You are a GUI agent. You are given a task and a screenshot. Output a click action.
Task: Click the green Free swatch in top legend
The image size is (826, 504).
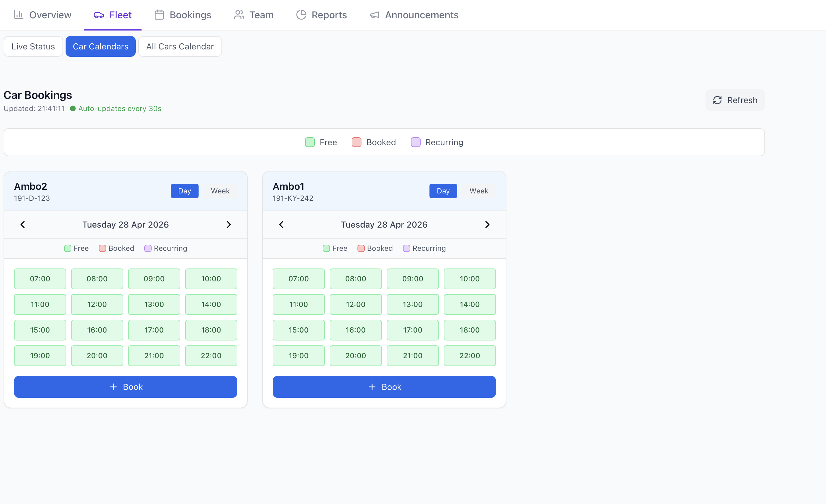coord(310,142)
